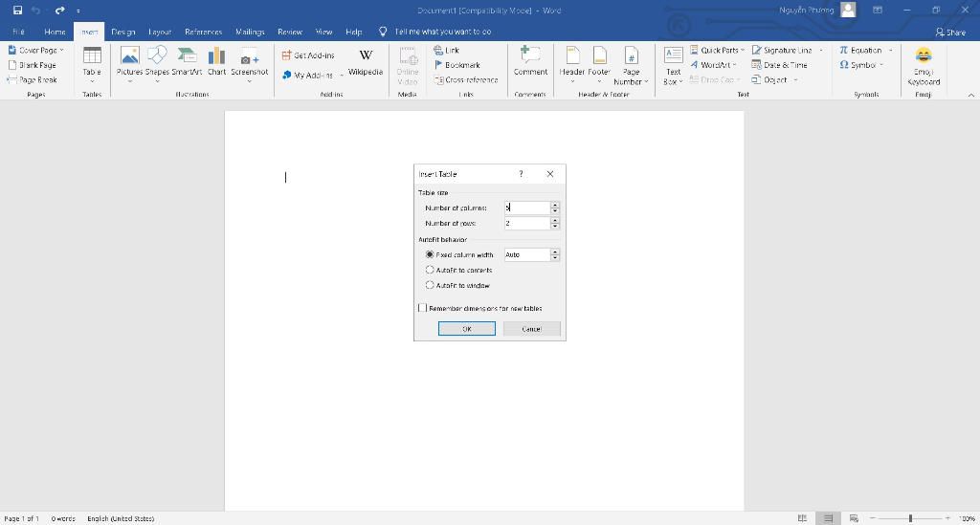
Task: Insert Pictures from the ribbon
Action: pos(129,65)
